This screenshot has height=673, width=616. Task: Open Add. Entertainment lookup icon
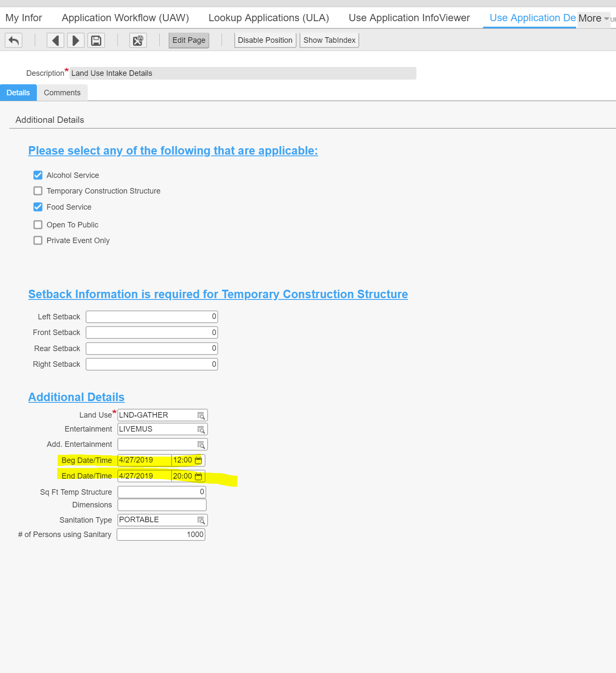coord(201,445)
